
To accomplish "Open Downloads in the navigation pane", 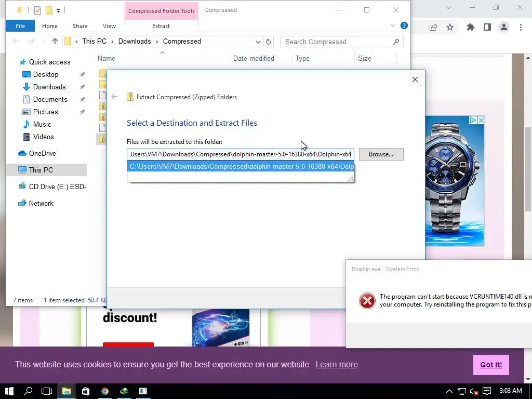I will click(x=49, y=87).
